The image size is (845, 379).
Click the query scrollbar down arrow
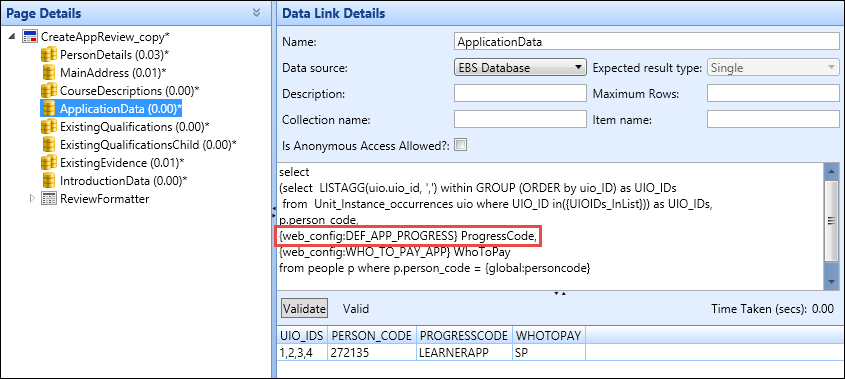click(832, 282)
